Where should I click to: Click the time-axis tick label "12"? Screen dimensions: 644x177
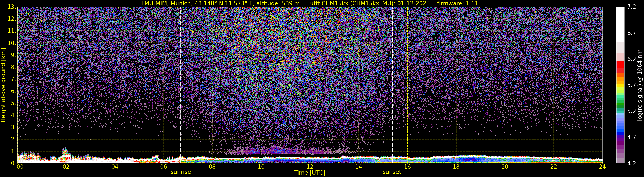point(310,167)
